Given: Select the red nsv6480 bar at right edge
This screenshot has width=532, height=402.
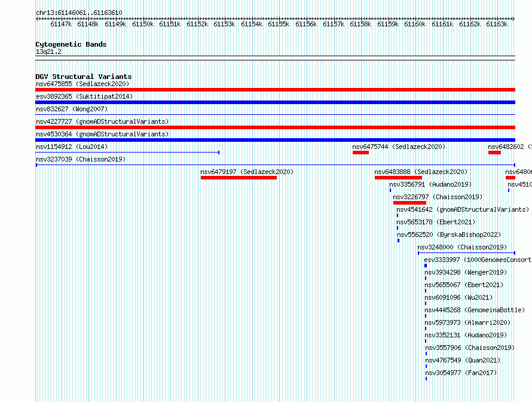Looking at the screenshot, I should tap(510, 178).
